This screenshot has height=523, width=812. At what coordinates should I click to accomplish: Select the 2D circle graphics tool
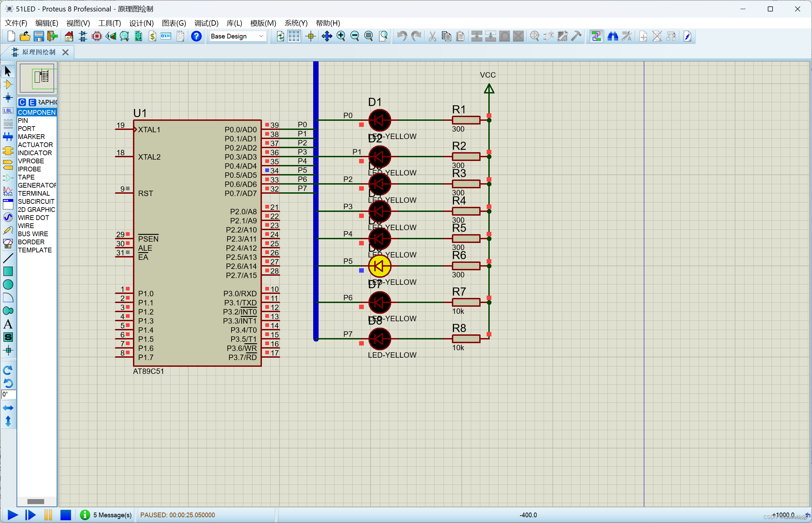(8, 284)
